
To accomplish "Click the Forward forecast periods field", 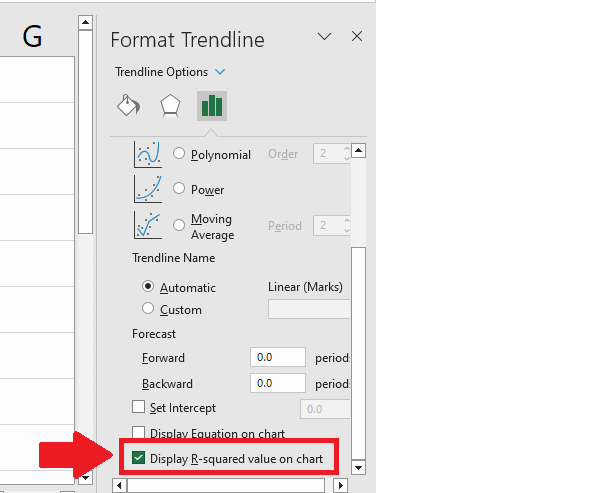I will [278, 357].
